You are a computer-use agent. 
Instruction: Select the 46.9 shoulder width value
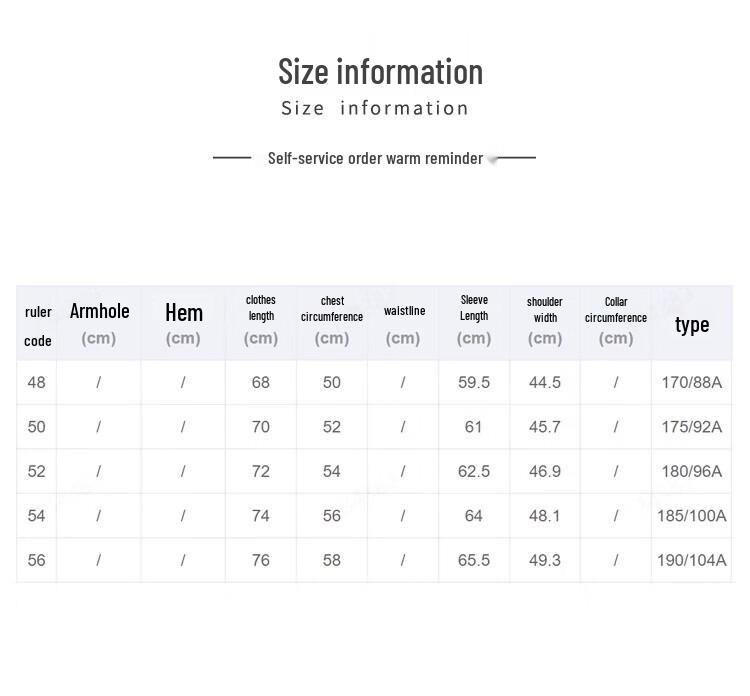click(x=545, y=471)
